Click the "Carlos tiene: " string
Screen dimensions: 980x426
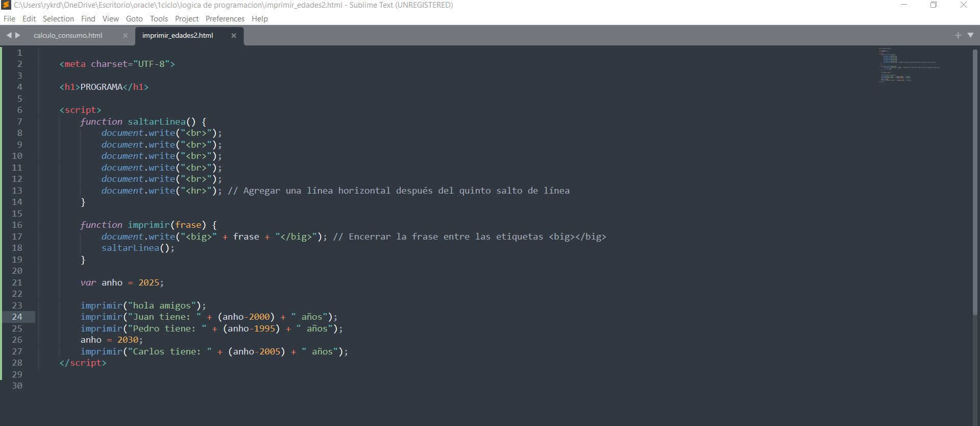point(169,351)
